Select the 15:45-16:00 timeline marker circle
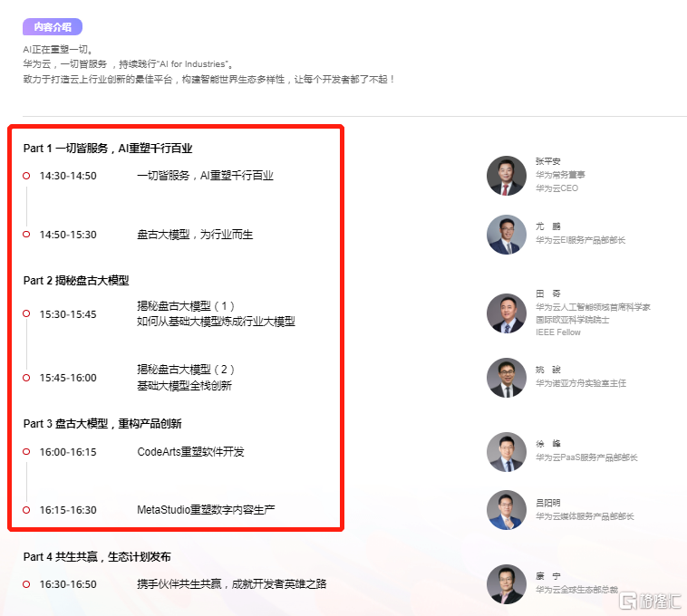Screen dimensions: 687x616 [x=26, y=378]
